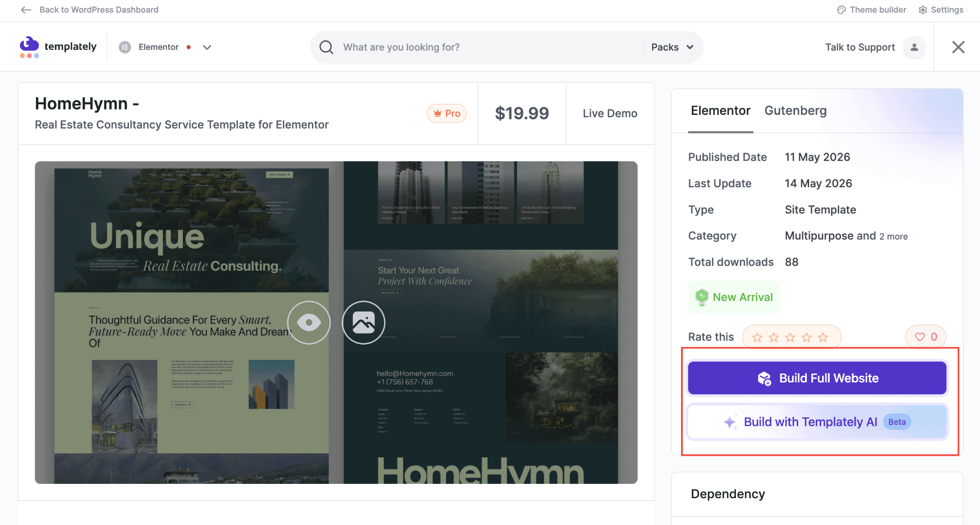Image resolution: width=980 pixels, height=525 pixels.
Task: Toggle the heart favorite button
Action: pyautogui.click(x=925, y=337)
